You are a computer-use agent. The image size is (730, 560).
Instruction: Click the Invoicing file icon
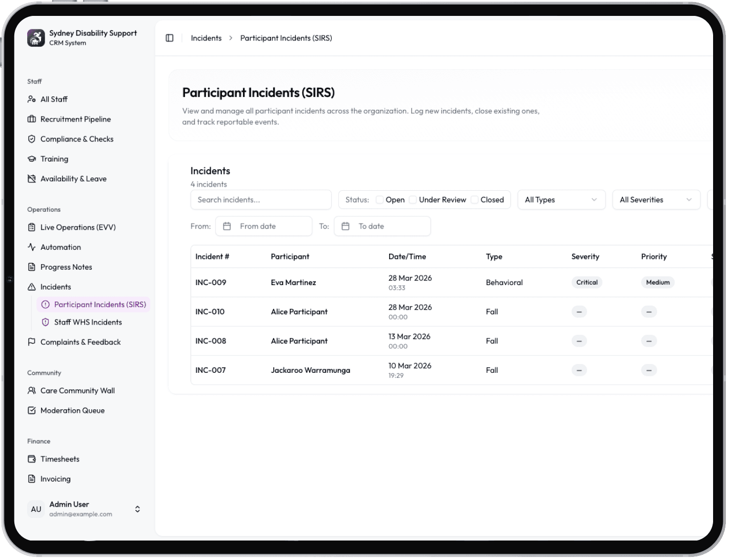(32, 479)
